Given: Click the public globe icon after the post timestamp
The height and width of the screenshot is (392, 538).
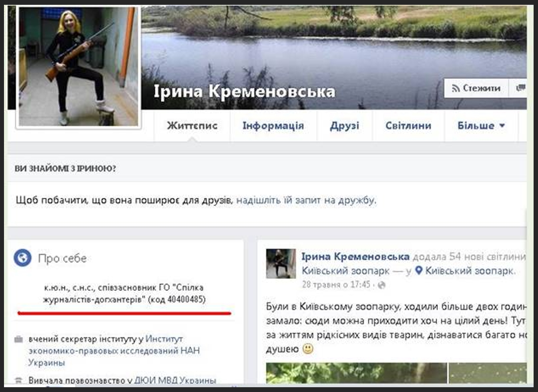Looking at the screenshot, I should [x=381, y=285].
